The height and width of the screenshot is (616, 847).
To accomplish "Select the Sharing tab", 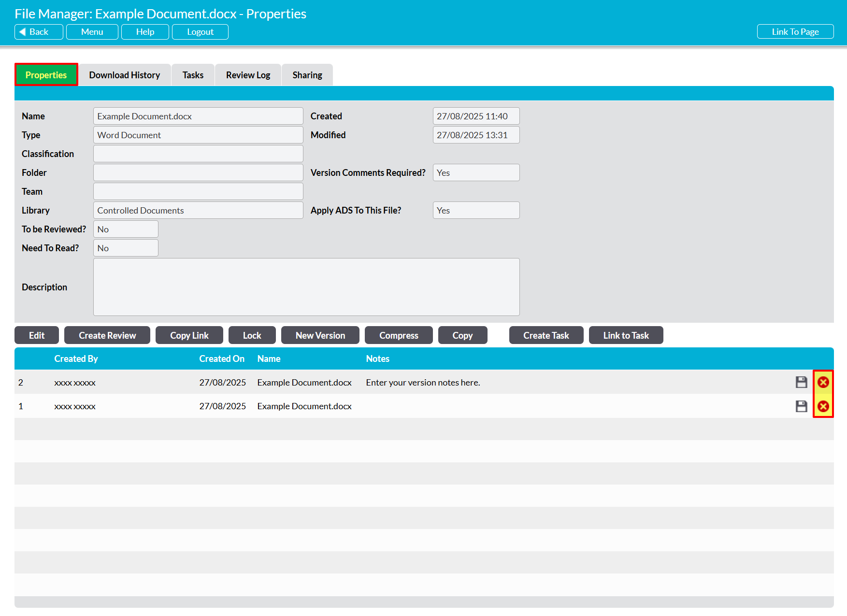I will [x=307, y=75].
